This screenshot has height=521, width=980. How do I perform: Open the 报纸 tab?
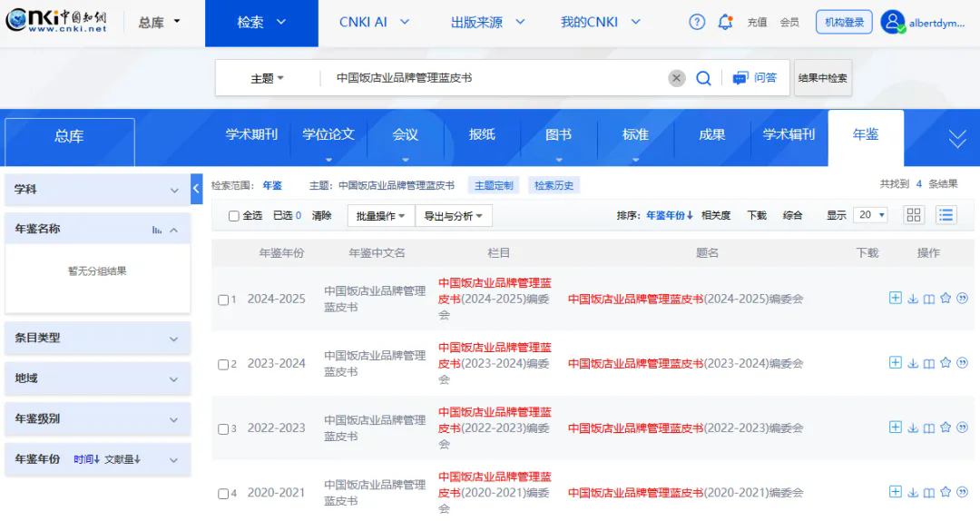482,134
